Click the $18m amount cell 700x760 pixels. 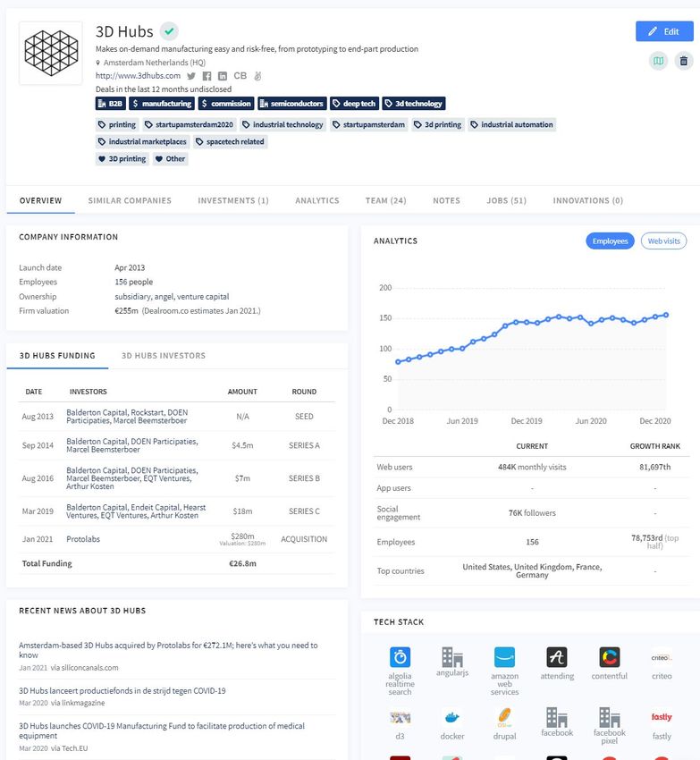click(x=242, y=511)
